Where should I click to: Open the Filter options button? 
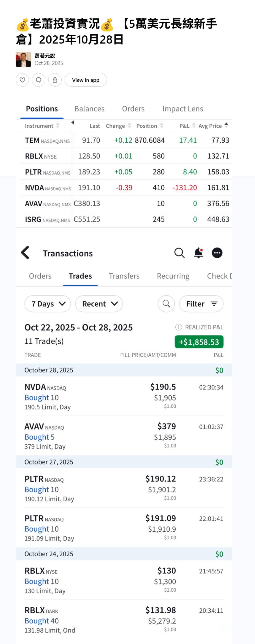(x=201, y=304)
